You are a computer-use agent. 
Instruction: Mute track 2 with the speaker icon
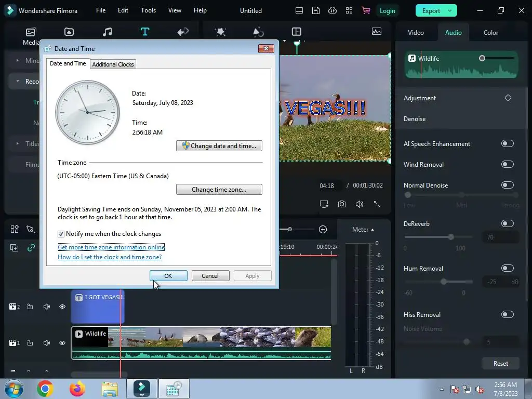46,307
